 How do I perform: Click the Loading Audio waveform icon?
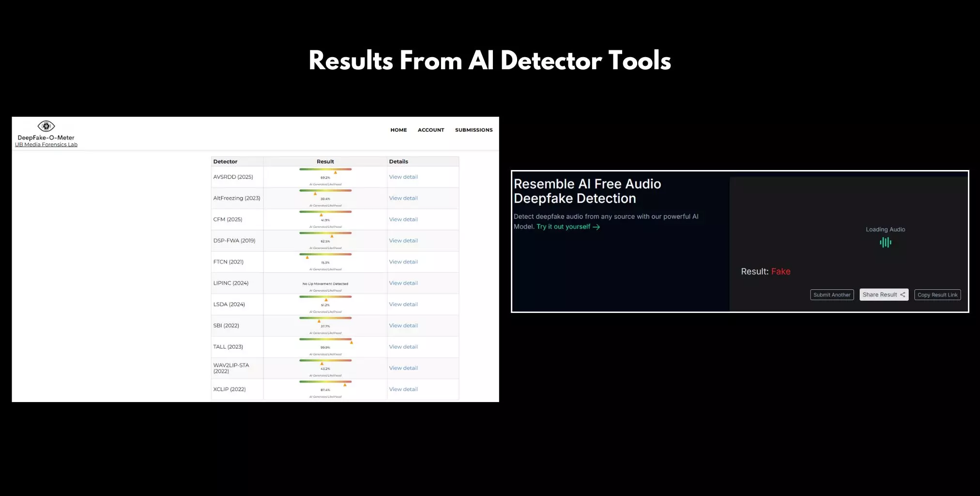click(886, 242)
